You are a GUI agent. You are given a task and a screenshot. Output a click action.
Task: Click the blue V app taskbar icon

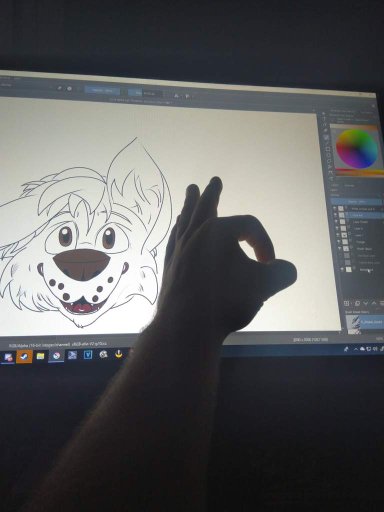pyautogui.click(x=88, y=355)
